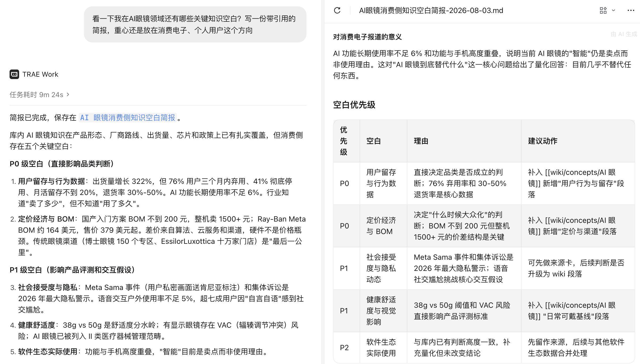Click 可先做来源卡 suggested action cell
Image resolution: width=640 pixels, height=364 pixels.
click(578, 268)
